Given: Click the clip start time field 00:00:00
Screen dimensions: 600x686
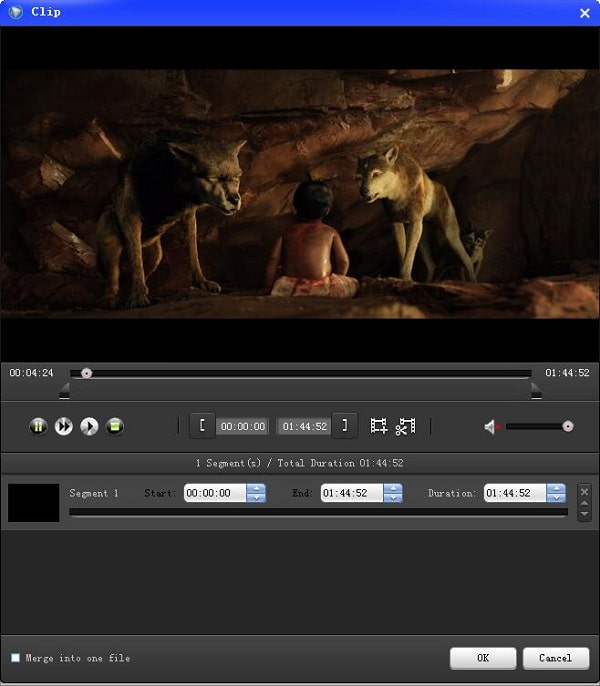Looking at the screenshot, I should pyautogui.click(x=242, y=426).
